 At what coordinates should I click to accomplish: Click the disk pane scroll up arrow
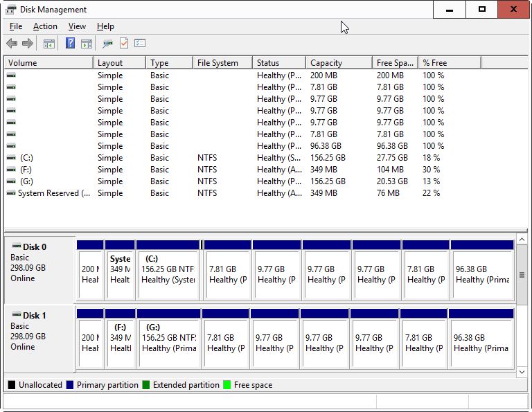pos(522,240)
